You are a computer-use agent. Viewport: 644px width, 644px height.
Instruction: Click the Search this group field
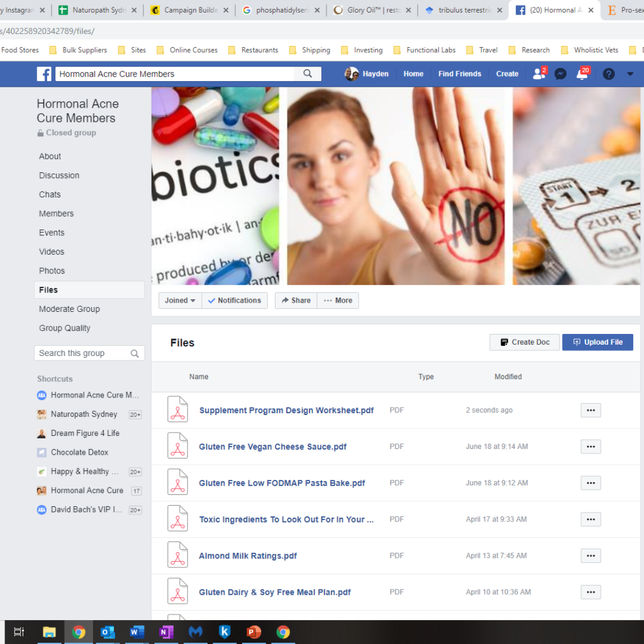click(x=83, y=353)
